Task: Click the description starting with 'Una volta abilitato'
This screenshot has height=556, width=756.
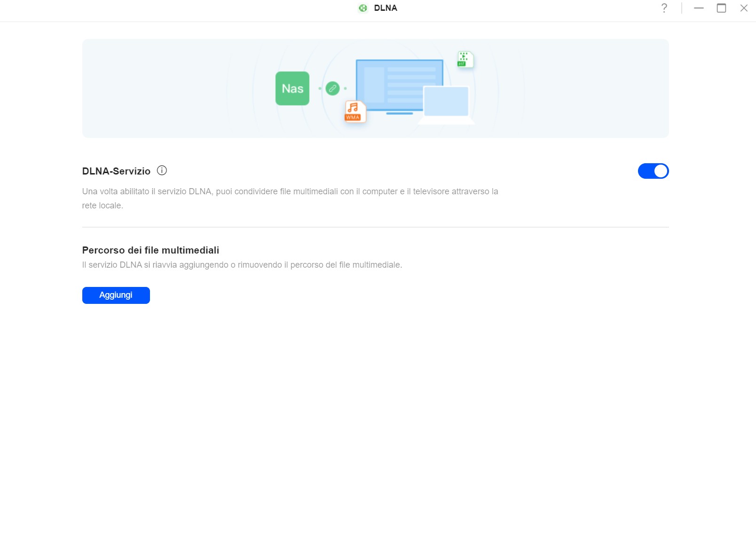Action: [x=290, y=191]
